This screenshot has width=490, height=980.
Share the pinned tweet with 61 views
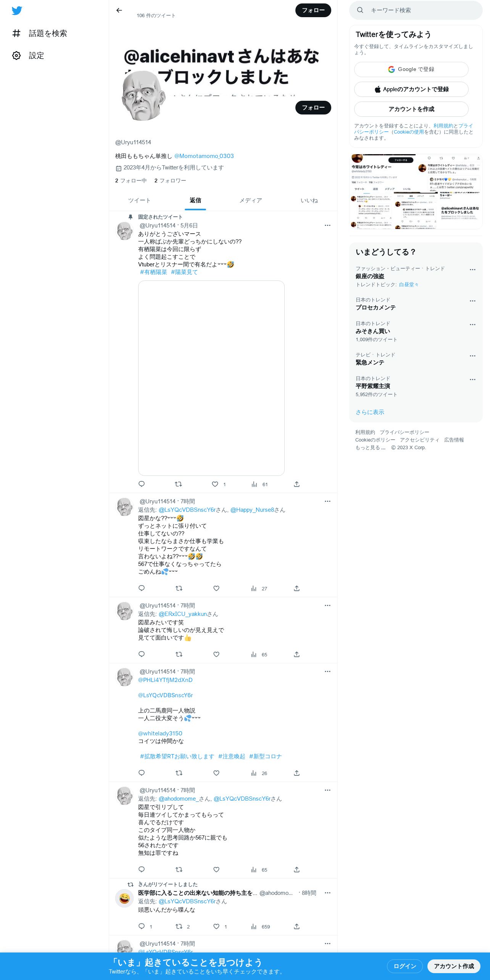tap(297, 484)
